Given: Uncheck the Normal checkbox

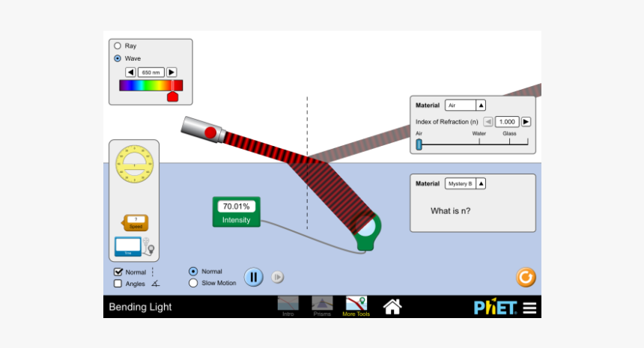Looking at the screenshot, I should 118,272.
